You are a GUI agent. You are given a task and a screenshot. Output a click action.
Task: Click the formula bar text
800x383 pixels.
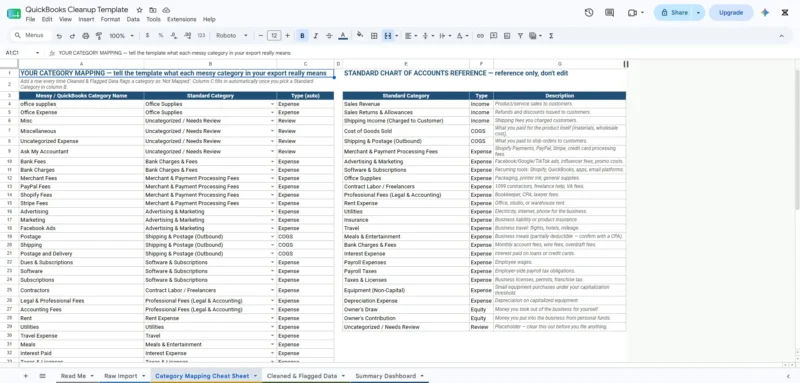(x=174, y=53)
